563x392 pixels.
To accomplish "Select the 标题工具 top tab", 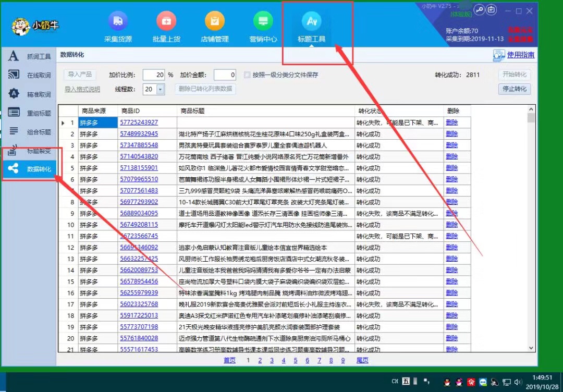I will click(x=311, y=27).
